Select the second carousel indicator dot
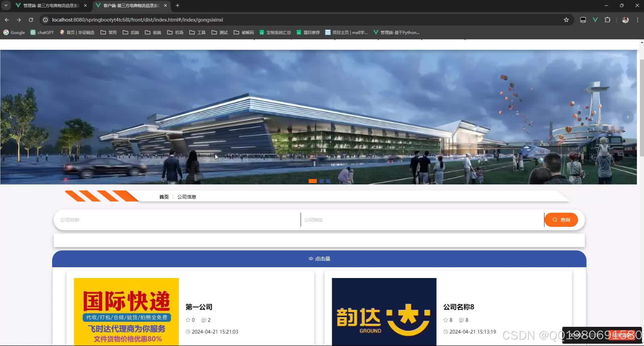The width and height of the screenshot is (644, 346). coord(321,181)
